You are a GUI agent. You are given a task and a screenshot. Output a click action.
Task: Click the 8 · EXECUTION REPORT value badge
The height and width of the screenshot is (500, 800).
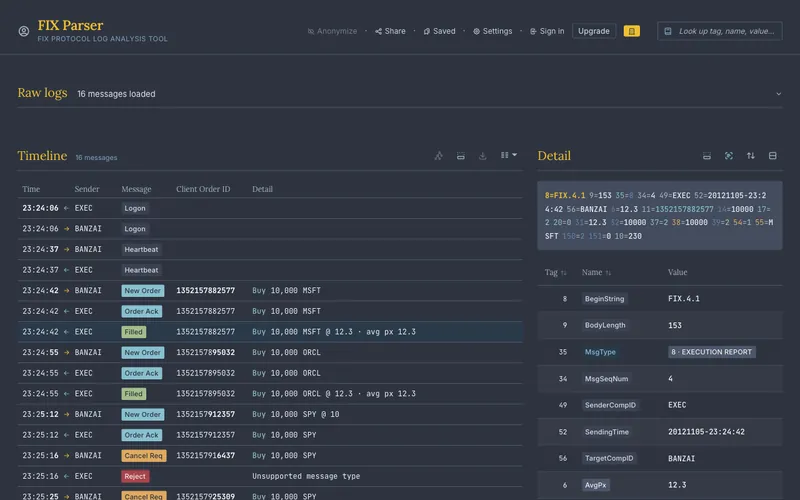point(712,352)
